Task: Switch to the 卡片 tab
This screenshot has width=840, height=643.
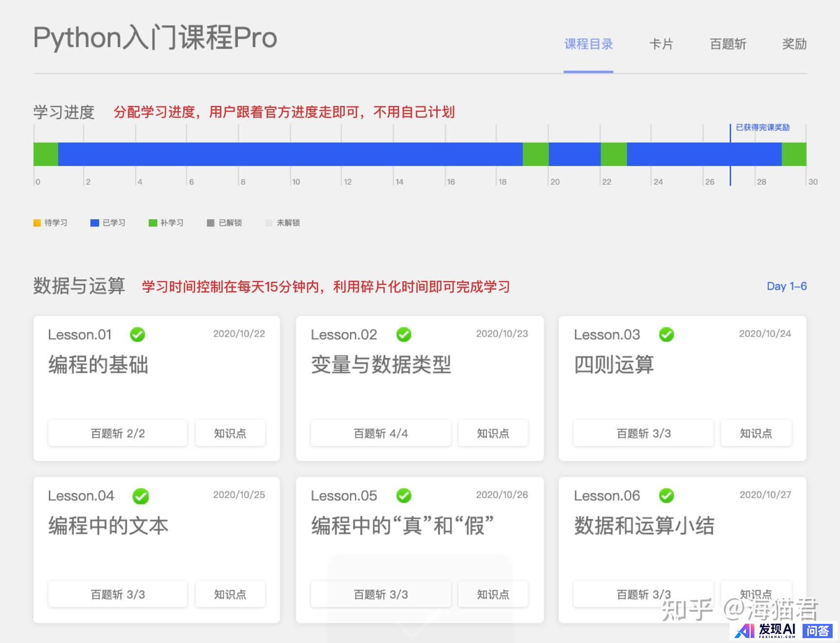Action: point(661,44)
